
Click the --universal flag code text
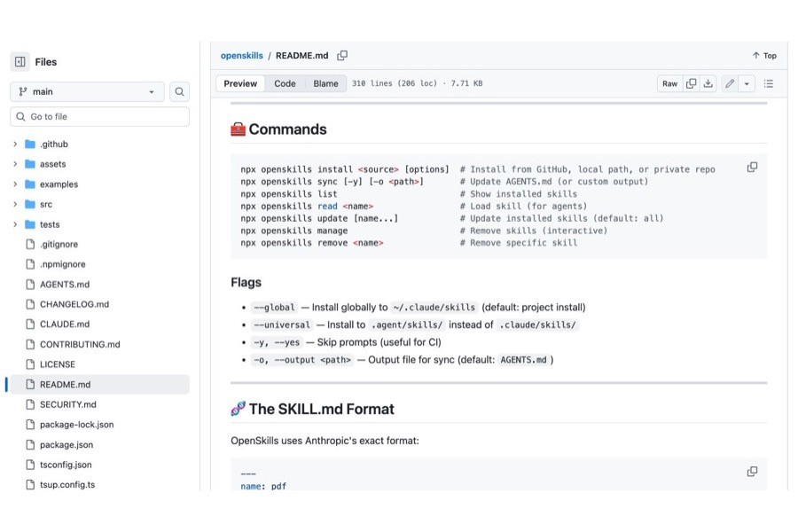point(282,325)
